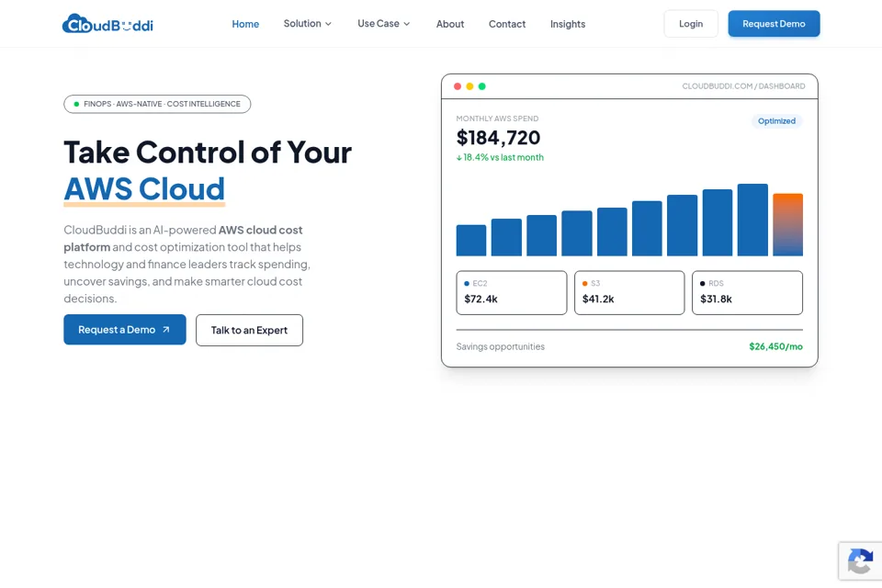
Task: Open the Contact page
Action: click(507, 24)
